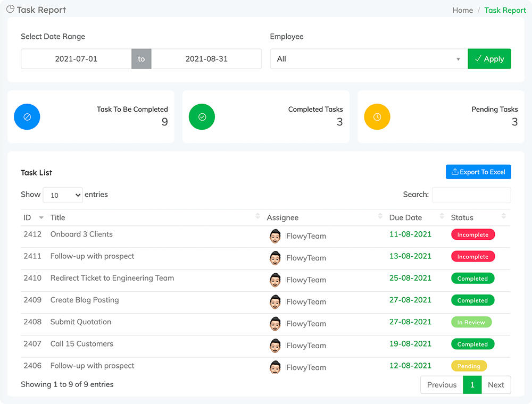The height and width of the screenshot is (404, 532).
Task: Go to Home in the breadcrumb
Action: point(462,10)
